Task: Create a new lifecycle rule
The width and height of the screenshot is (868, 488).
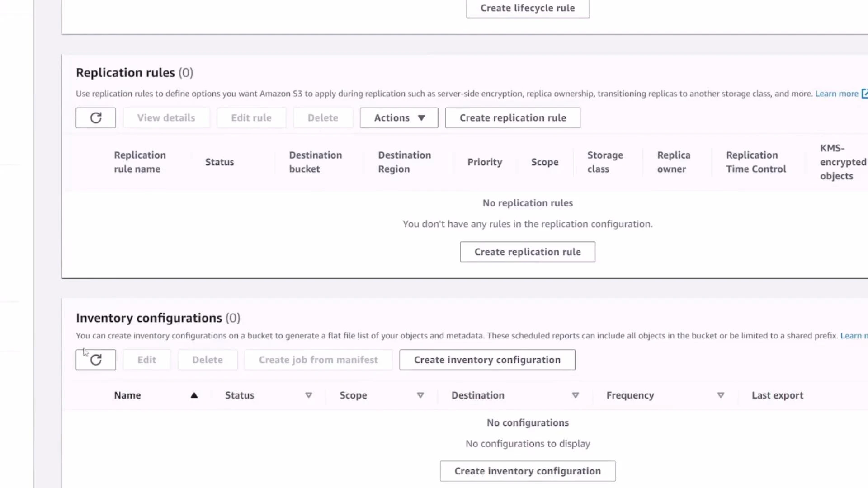Action: click(x=528, y=8)
